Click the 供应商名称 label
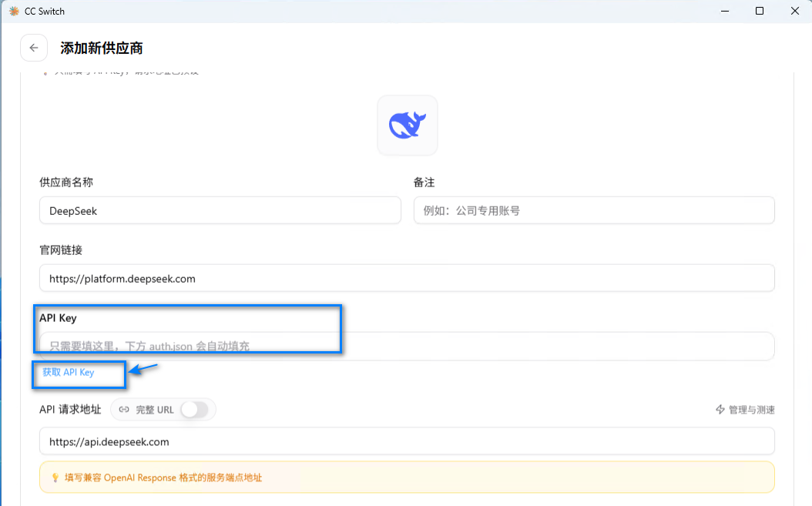The width and height of the screenshot is (812, 506). pos(66,183)
